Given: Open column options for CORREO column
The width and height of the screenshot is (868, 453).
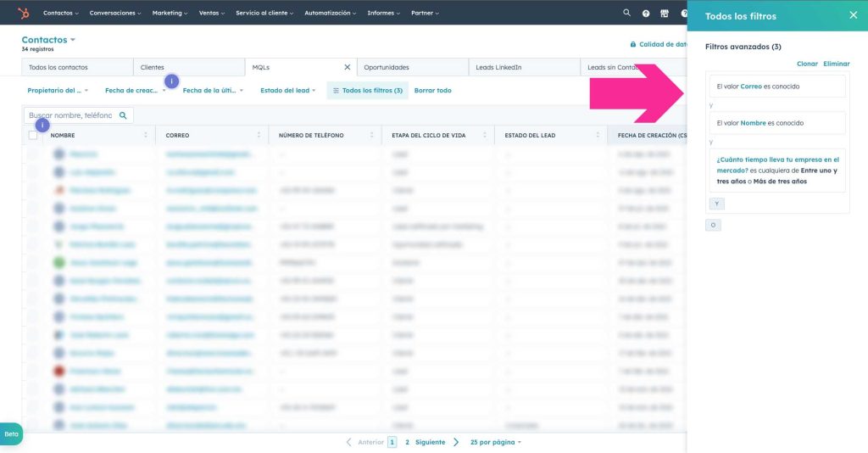Looking at the screenshot, I should pos(259,135).
